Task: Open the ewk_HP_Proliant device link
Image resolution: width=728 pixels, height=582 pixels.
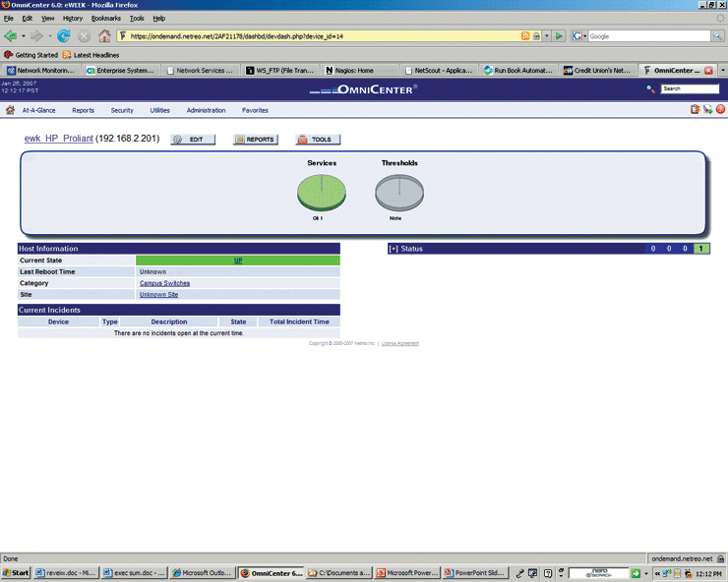Action: (x=58, y=139)
